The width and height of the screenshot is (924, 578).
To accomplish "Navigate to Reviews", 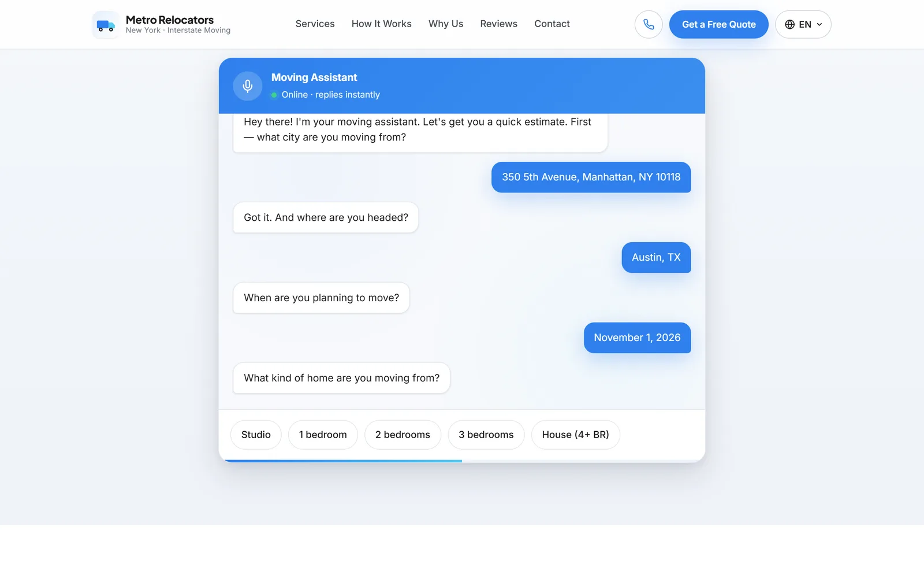I will click(x=499, y=24).
